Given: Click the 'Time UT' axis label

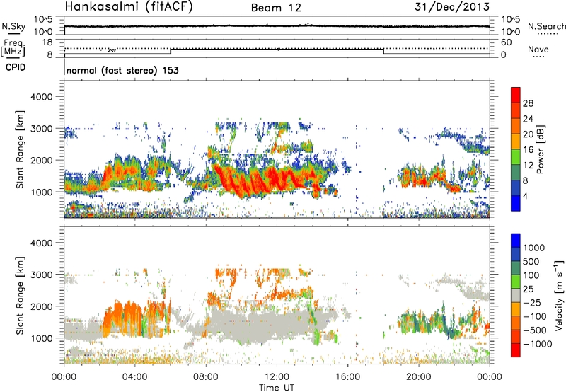Looking at the screenshot, I should click(277, 388).
